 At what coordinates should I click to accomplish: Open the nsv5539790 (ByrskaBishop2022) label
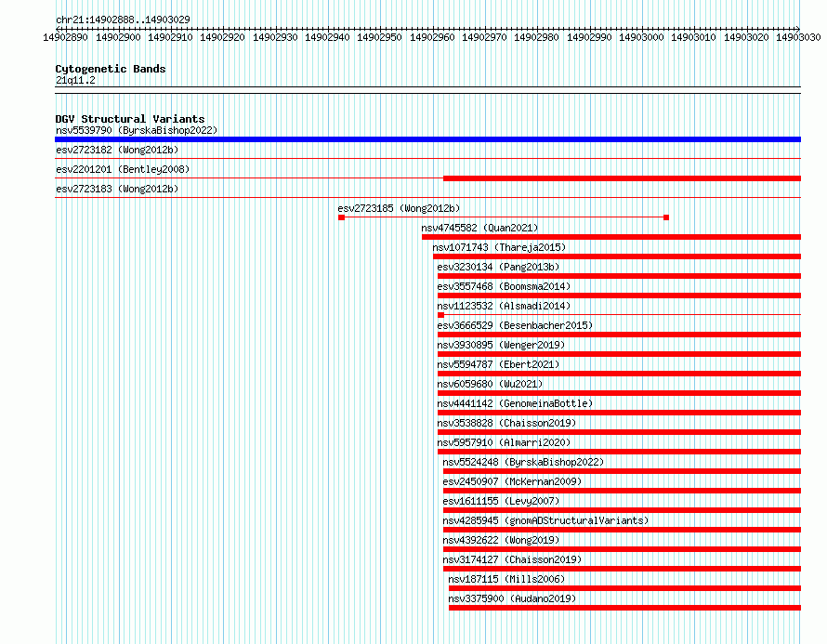(137, 130)
